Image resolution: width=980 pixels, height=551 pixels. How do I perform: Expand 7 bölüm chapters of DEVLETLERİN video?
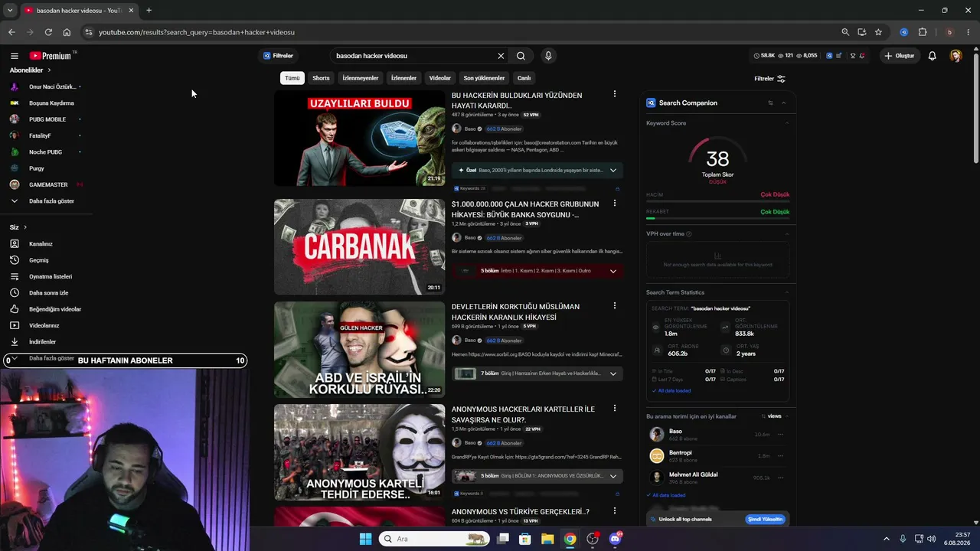(612, 373)
